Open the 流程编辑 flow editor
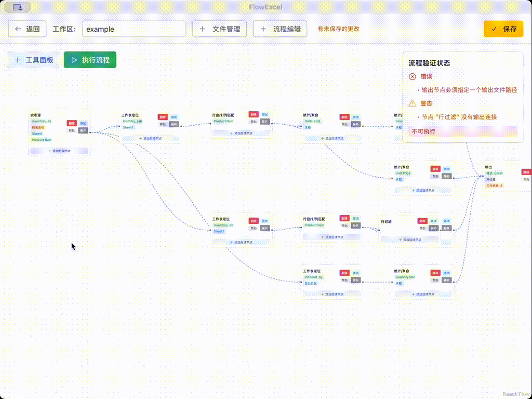 pyautogui.click(x=280, y=29)
